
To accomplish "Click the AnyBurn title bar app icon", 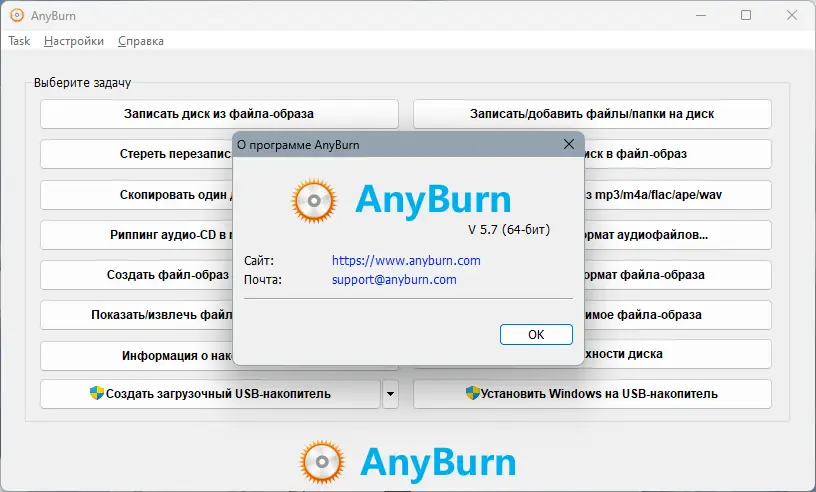I will click(x=17, y=15).
